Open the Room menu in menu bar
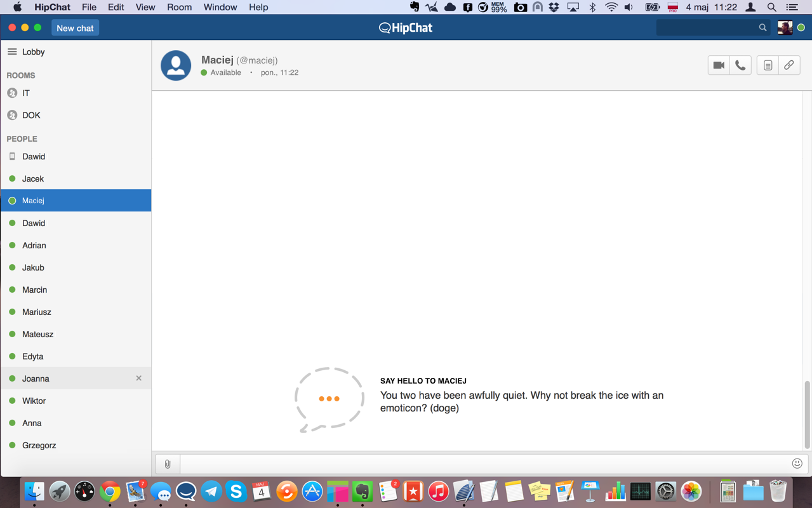812x508 pixels. (179, 7)
